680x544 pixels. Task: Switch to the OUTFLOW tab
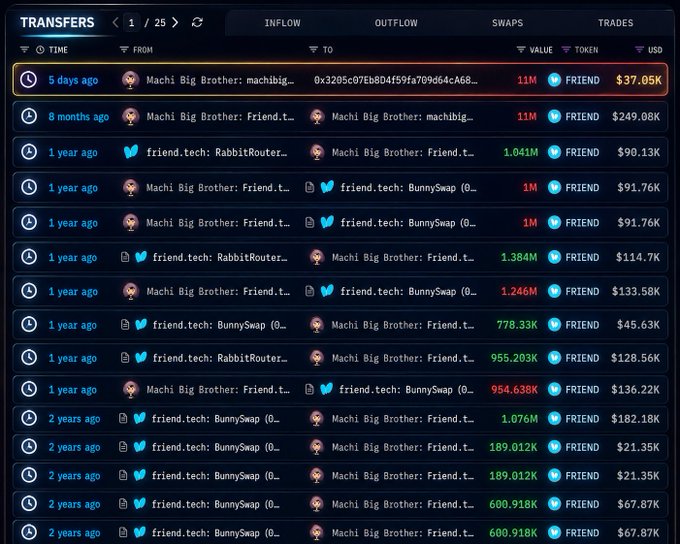point(396,23)
